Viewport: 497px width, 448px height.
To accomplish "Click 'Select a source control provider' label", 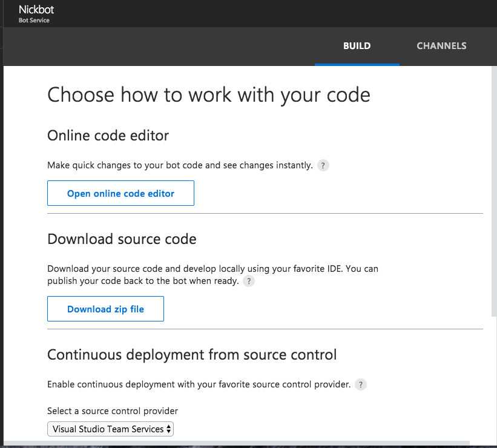I will 113,411.
